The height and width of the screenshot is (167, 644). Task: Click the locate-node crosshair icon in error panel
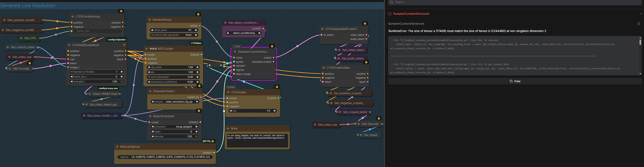tap(639, 24)
